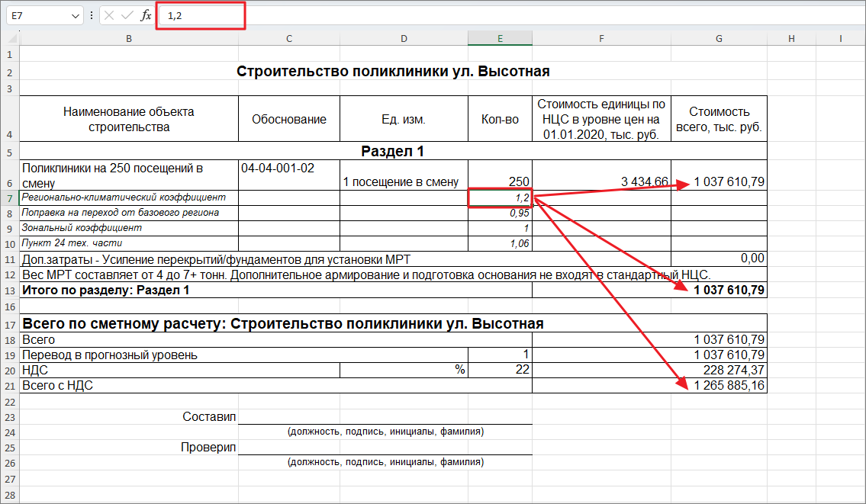Select cell with regional coefficient 1,2
This screenshot has width=866, height=504.
pyautogui.click(x=500, y=198)
